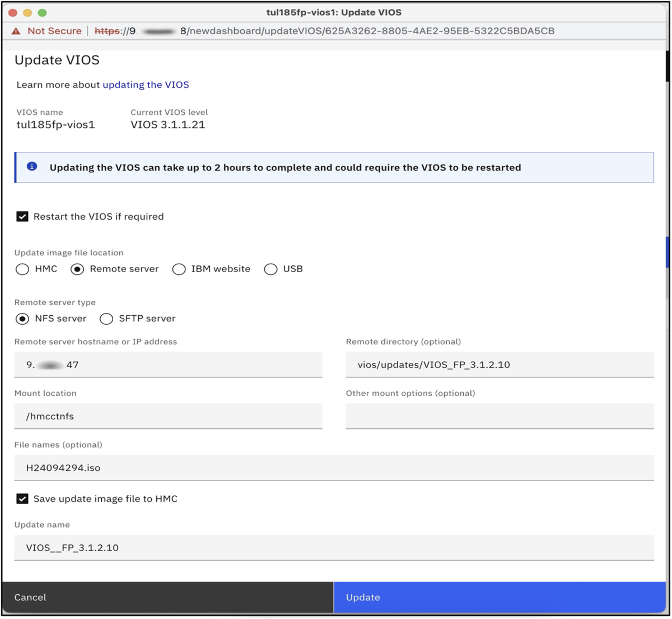Open the updating the VIOS link
Screen dimensions: 672x619
tap(146, 85)
